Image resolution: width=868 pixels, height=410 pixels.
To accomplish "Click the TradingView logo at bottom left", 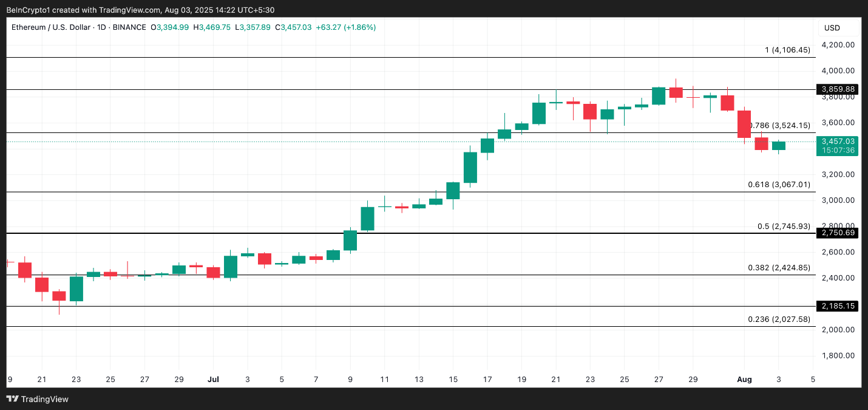I will [38, 399].
